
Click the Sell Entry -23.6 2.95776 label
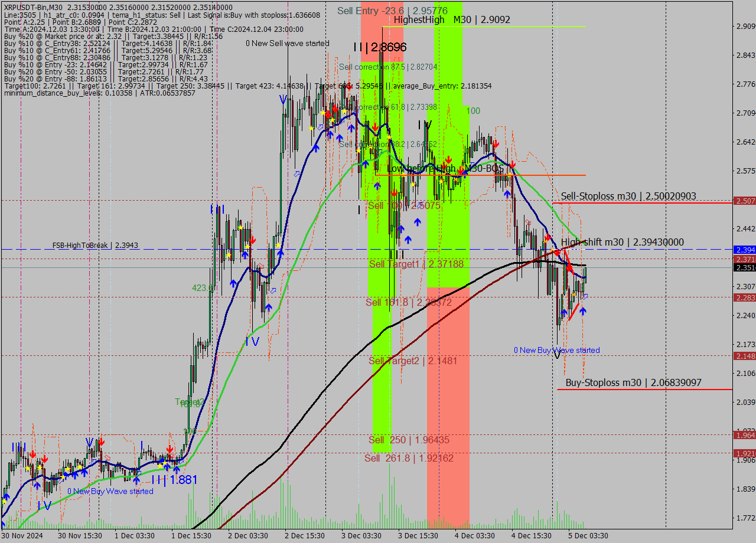coord(392,11)
